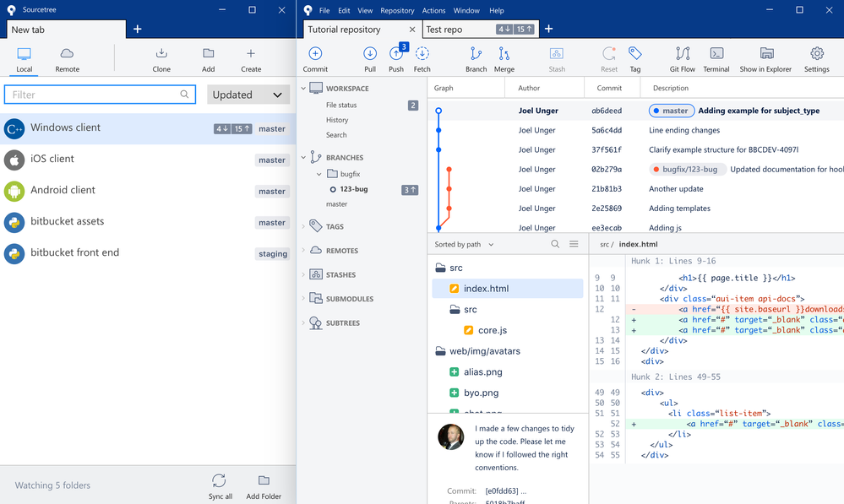Switch to Remote repositories
844x504 pixels.
click(68, 59)
